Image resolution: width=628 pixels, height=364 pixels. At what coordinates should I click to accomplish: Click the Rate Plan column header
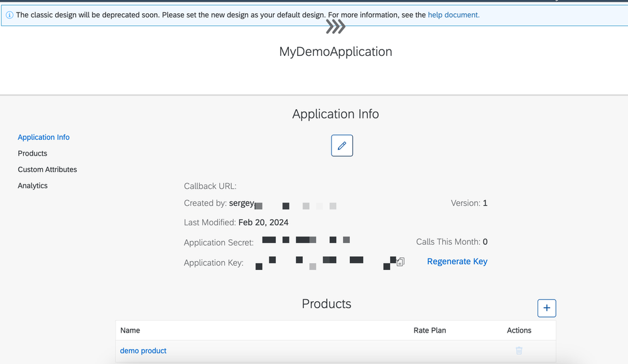(430, 330)
